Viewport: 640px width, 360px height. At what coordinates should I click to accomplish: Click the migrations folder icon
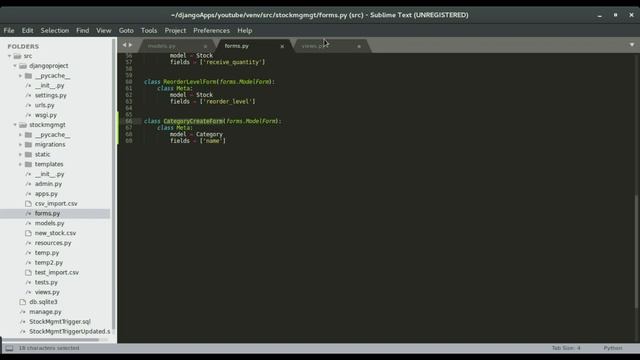click(x=28, y=144)
